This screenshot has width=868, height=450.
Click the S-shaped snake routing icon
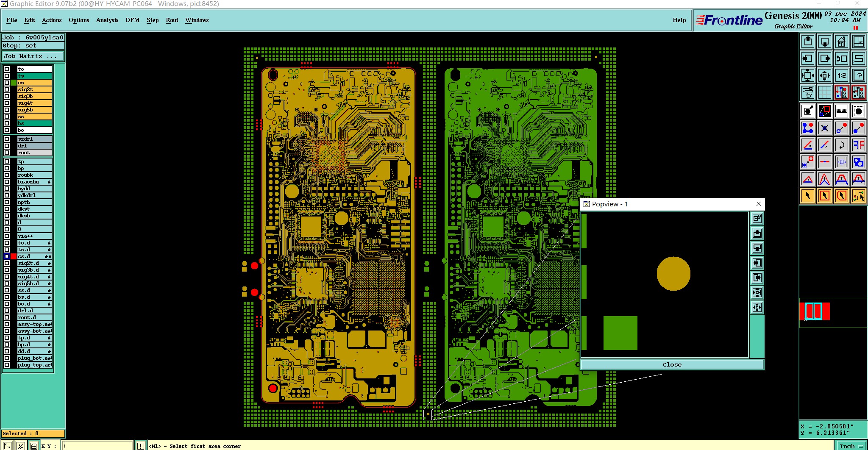pyautogui.click(x=859, y=58)
